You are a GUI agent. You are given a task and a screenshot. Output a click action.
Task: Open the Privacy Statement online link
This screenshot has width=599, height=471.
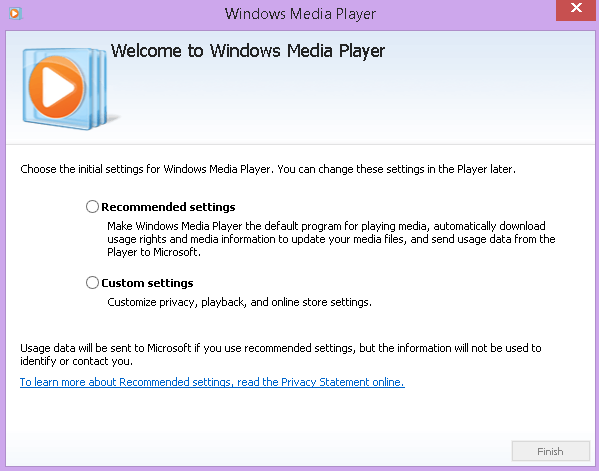click(x=212, y=382)
